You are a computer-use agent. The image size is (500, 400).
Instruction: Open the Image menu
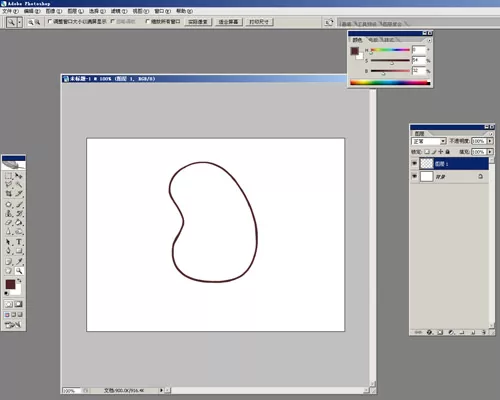[x=54, y=11]
